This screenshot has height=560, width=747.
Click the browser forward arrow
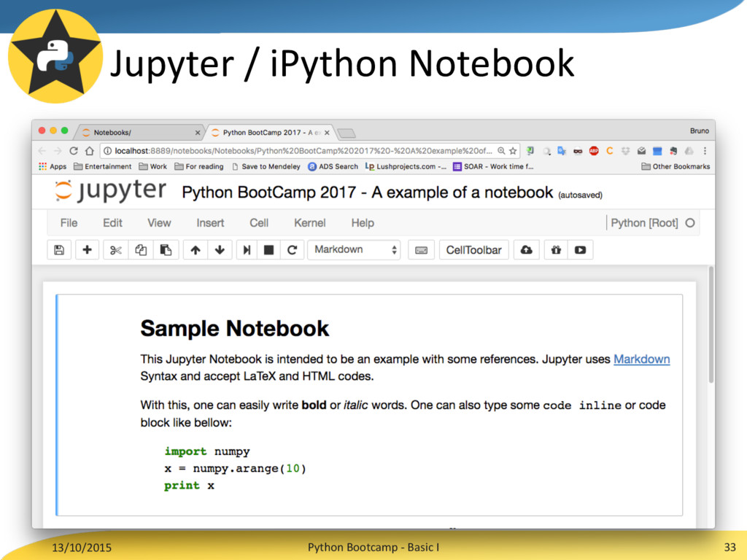[58, 151]
